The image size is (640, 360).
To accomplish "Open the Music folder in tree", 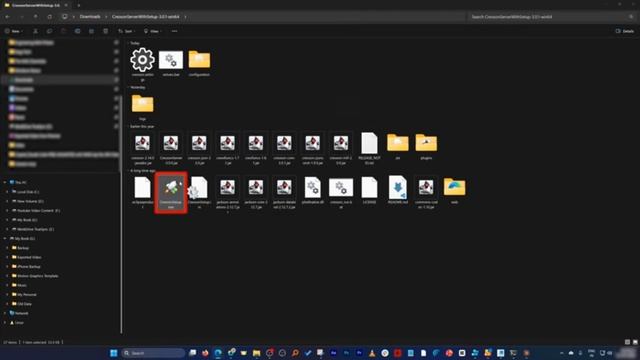I will coord(19,285).
